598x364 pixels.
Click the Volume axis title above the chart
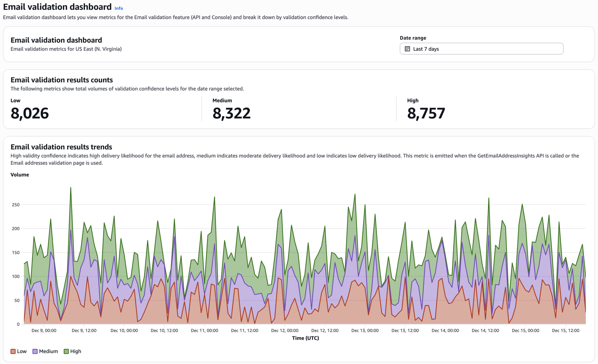[20, 175]
